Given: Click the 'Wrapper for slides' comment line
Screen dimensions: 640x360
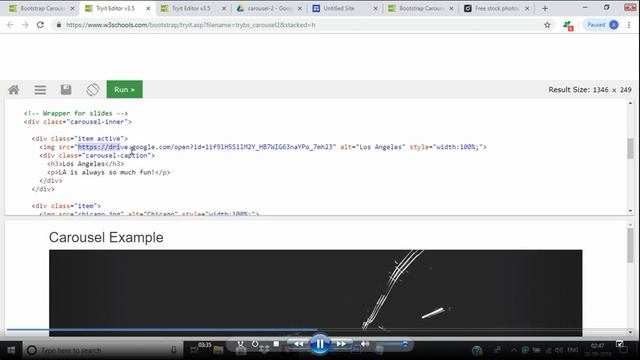Looking at the screenshot, I should 76,113.
